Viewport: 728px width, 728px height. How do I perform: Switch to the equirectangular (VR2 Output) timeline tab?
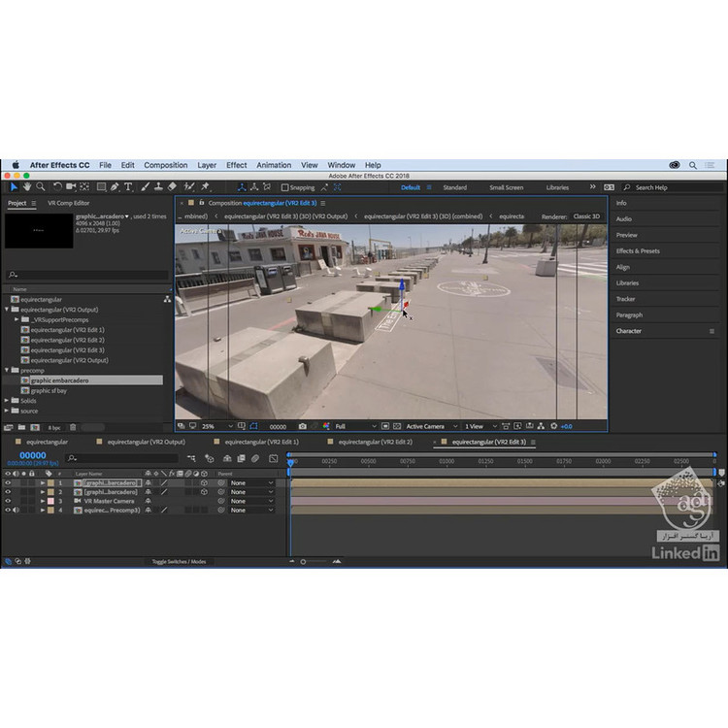point(148,442)
